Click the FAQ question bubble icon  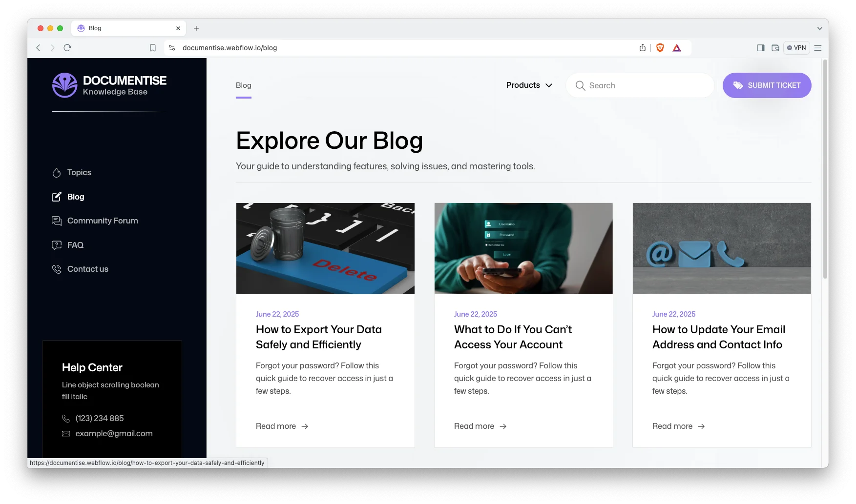tap(57, 245)
